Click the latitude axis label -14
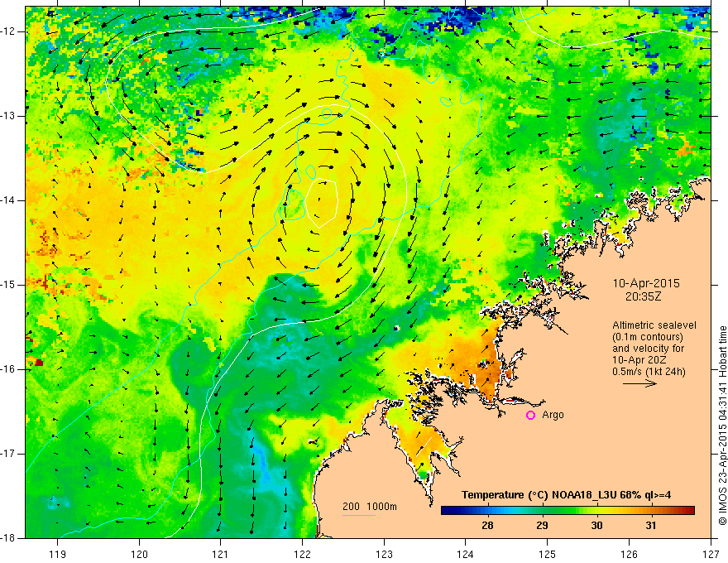Image resolution: width=728 pixels, height=563 pixels. click(x=9, y=200)
